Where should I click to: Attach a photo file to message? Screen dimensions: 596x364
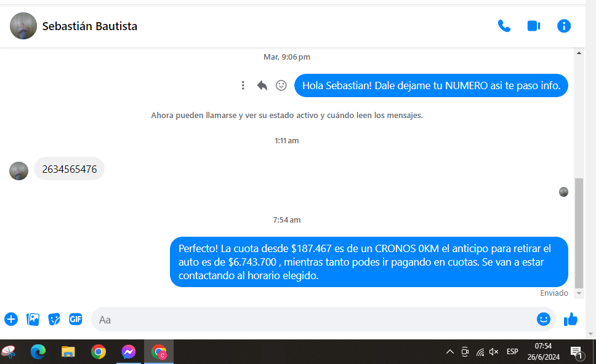(33, 319)
